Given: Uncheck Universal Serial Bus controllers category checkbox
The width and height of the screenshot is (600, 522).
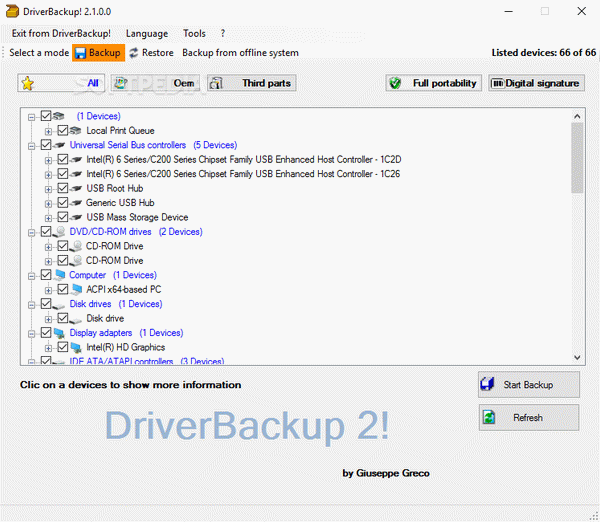Looking at the screenshot, I should (46, 145).
